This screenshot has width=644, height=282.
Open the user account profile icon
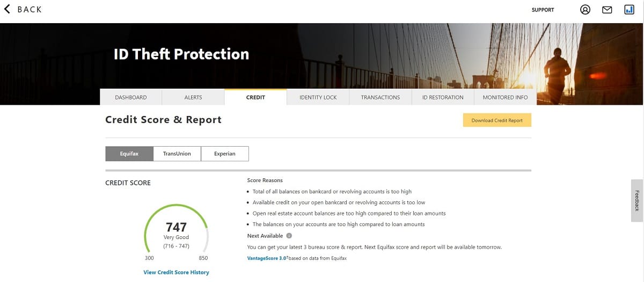[x=585, y=10]
